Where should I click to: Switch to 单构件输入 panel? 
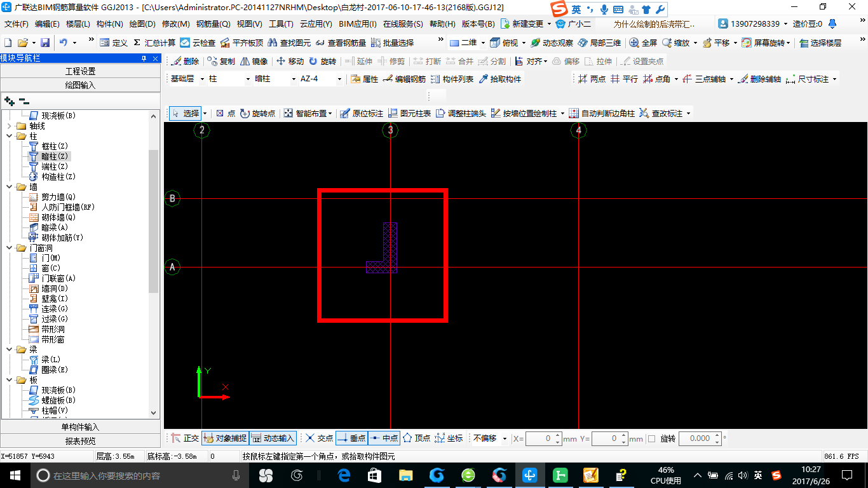80,427
